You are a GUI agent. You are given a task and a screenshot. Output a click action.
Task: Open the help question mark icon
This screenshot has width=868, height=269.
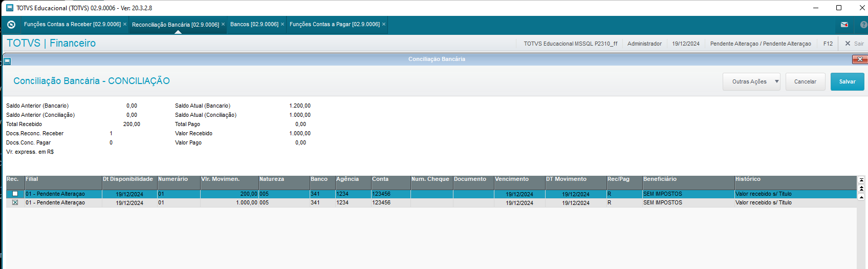tap(863, 25)
